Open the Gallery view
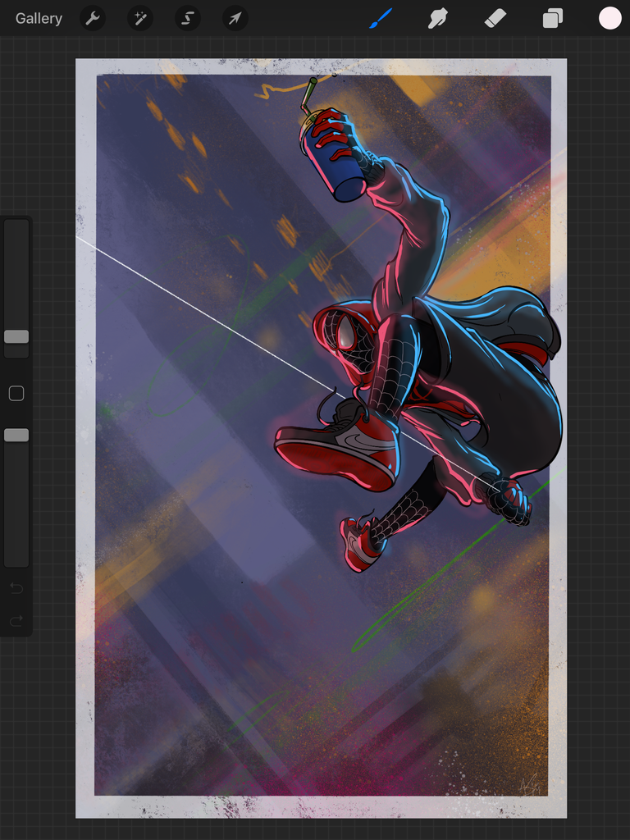This screenshot has width=630, height=840. pos(39,18)
